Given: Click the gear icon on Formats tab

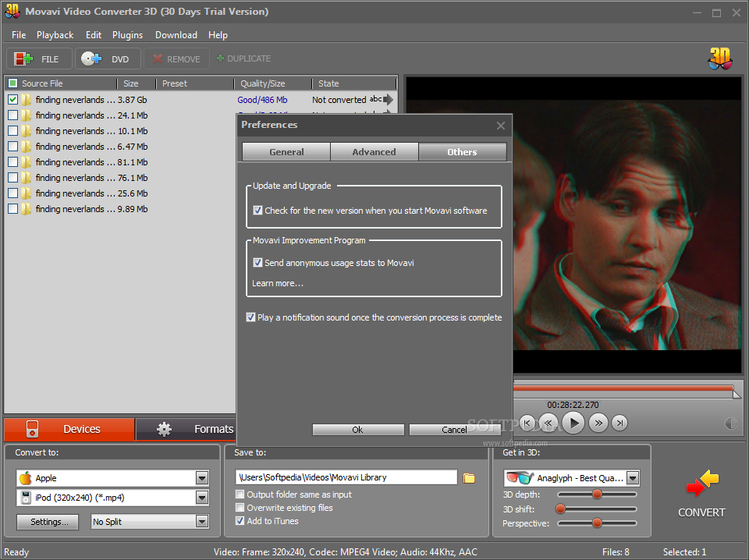Looking at the screenshot, I should (165, 429).
